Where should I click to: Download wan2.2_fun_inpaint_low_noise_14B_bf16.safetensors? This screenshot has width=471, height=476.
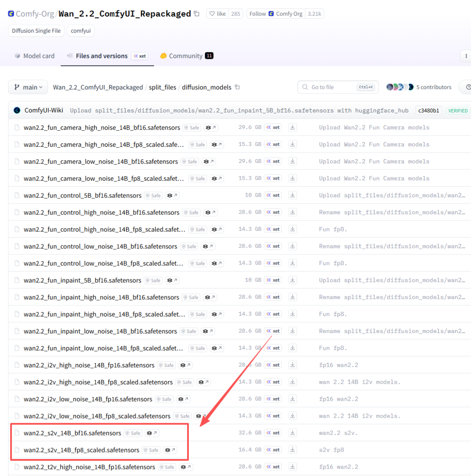tap(293, 331)
